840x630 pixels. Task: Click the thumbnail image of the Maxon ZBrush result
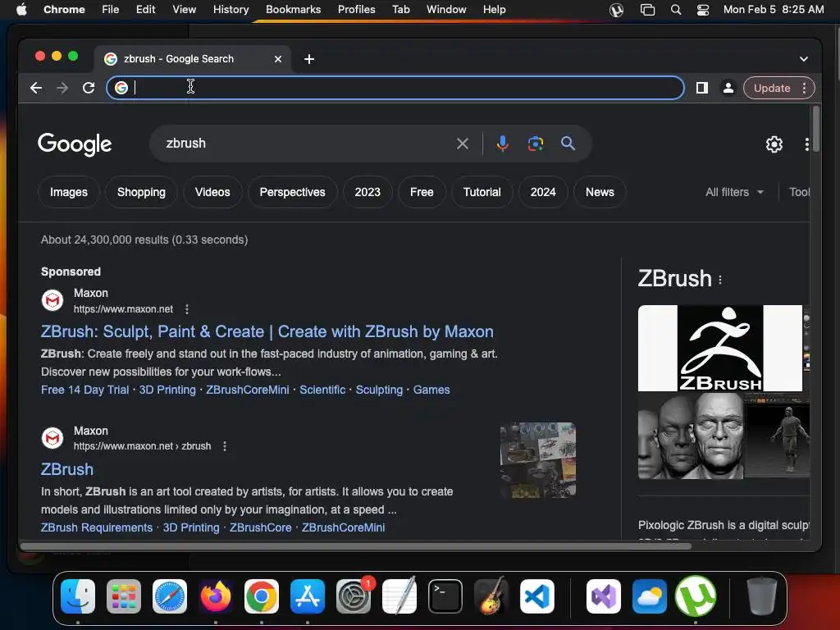tap(538, 460)
